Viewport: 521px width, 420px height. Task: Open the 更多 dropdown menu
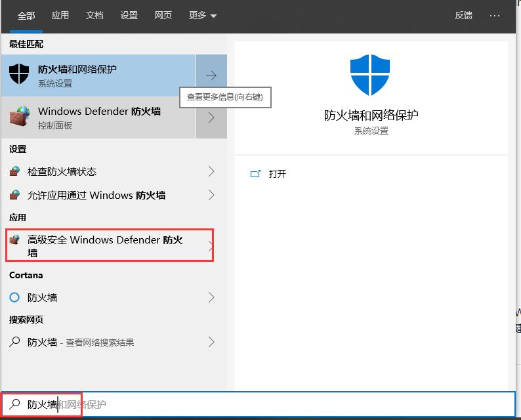click(x=203, y=15)
